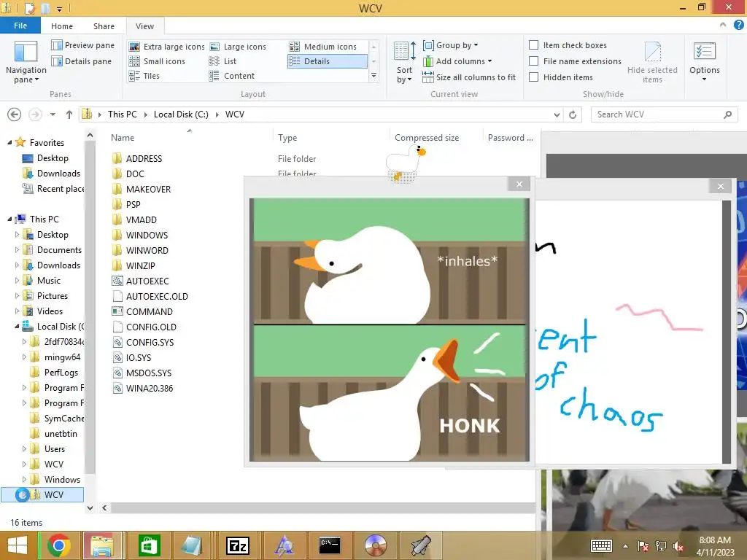Close the goose HONK meme window
Image resolution: width=747 pixels, height=560 pixels.
point(519,184)
